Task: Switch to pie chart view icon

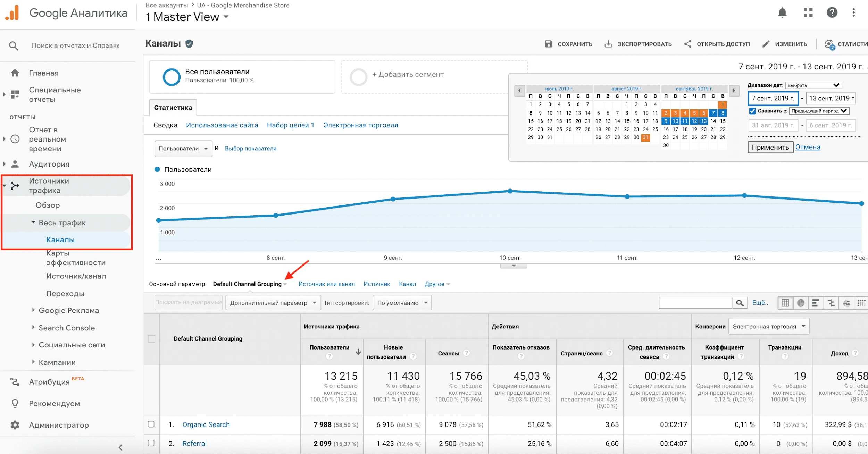Action: (801, 303)
